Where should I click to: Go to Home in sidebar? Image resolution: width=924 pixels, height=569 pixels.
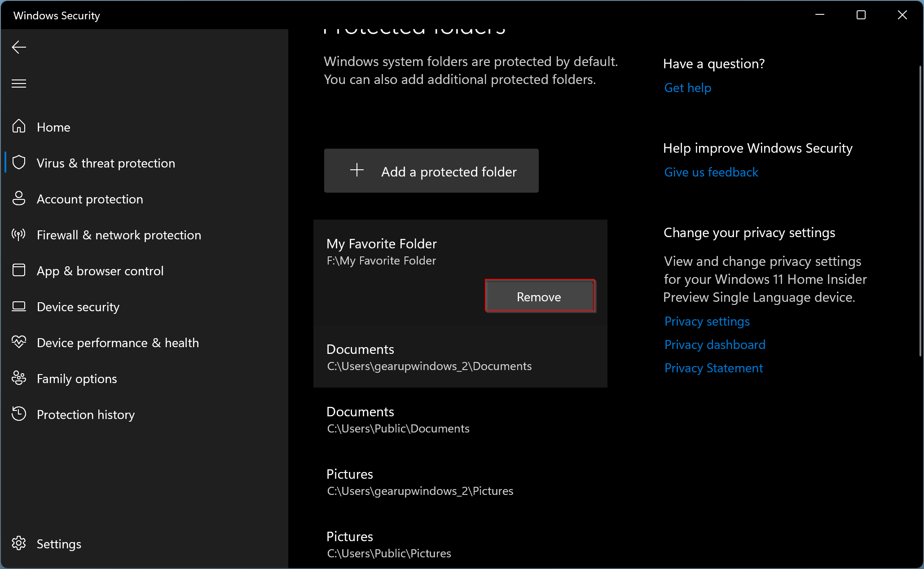(53, 127)
